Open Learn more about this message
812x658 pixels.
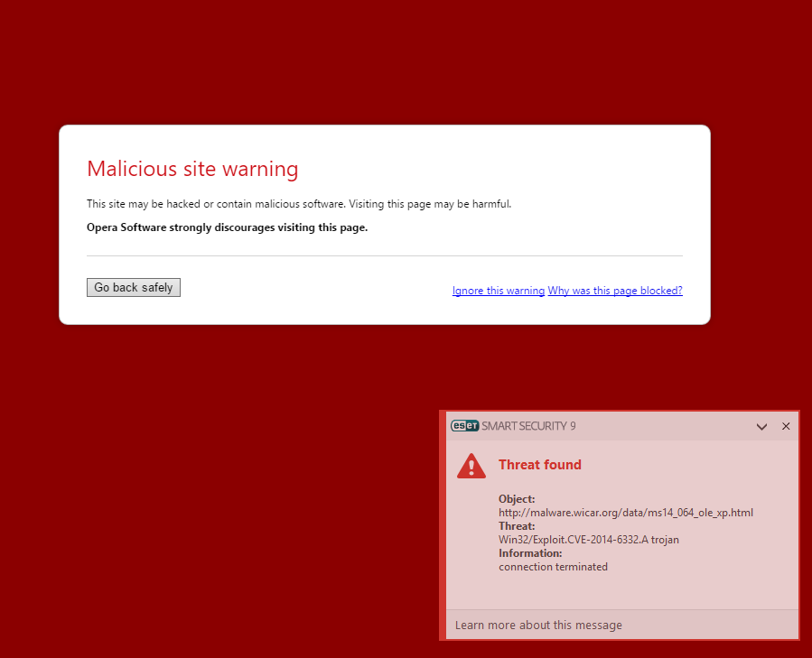[538, 625]
